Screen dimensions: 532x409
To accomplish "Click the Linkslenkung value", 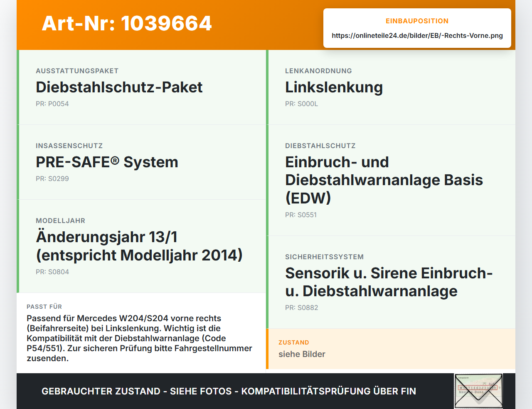I will 334,87.
